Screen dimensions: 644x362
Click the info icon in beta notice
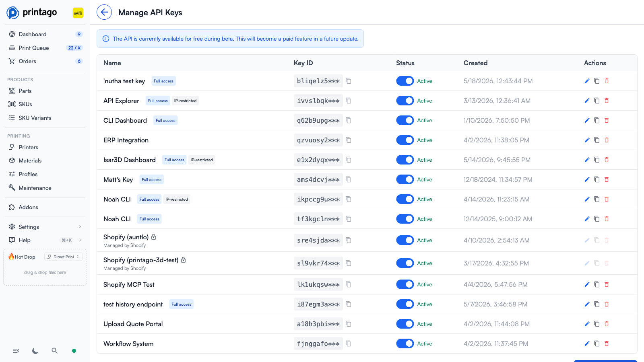(x=106, y=39)
